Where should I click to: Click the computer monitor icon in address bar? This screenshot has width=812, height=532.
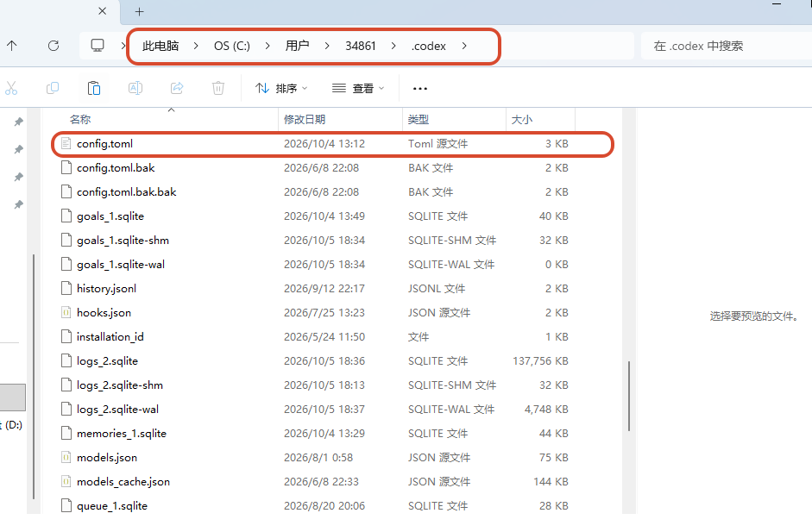tap(98, 45)
